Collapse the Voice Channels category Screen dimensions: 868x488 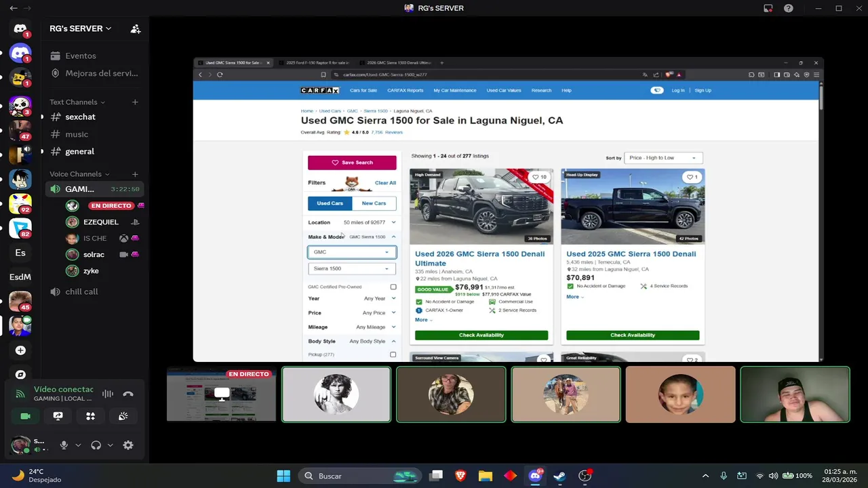[x=79, y=174]
